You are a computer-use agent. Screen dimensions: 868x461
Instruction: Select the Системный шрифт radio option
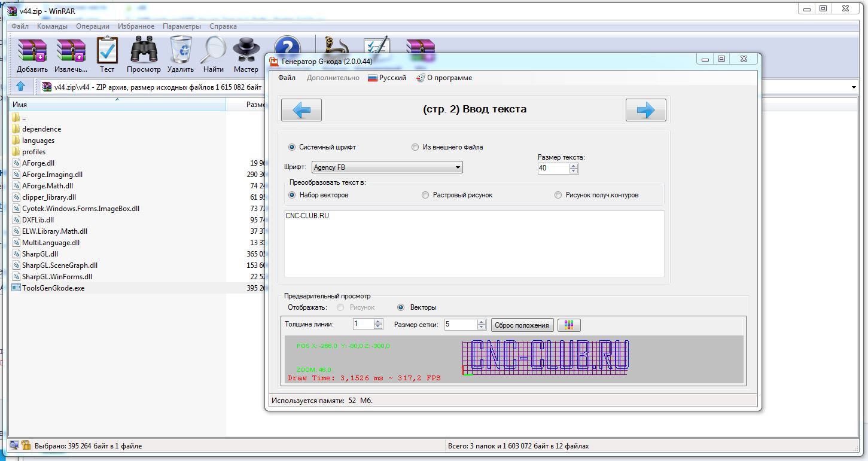click(x=292, y=147)
